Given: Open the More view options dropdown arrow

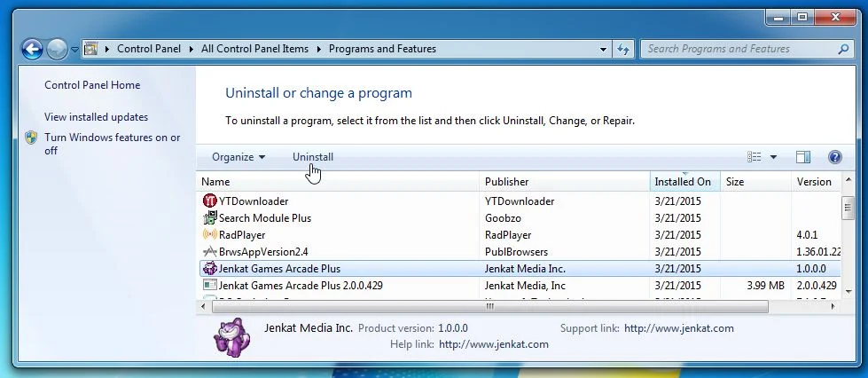Looking at the screenshot, I should [x=773, y=157].
